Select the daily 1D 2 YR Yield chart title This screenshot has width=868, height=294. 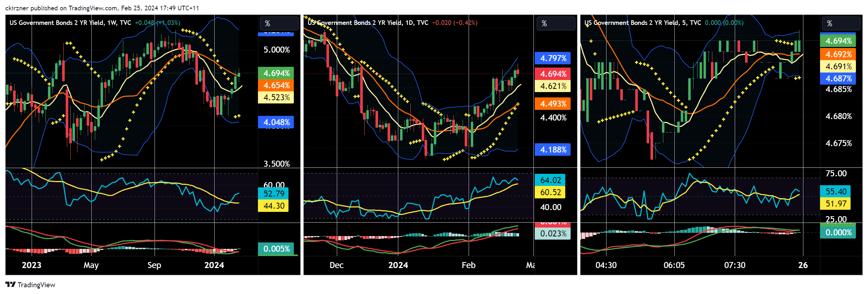(x=368, y=23)
